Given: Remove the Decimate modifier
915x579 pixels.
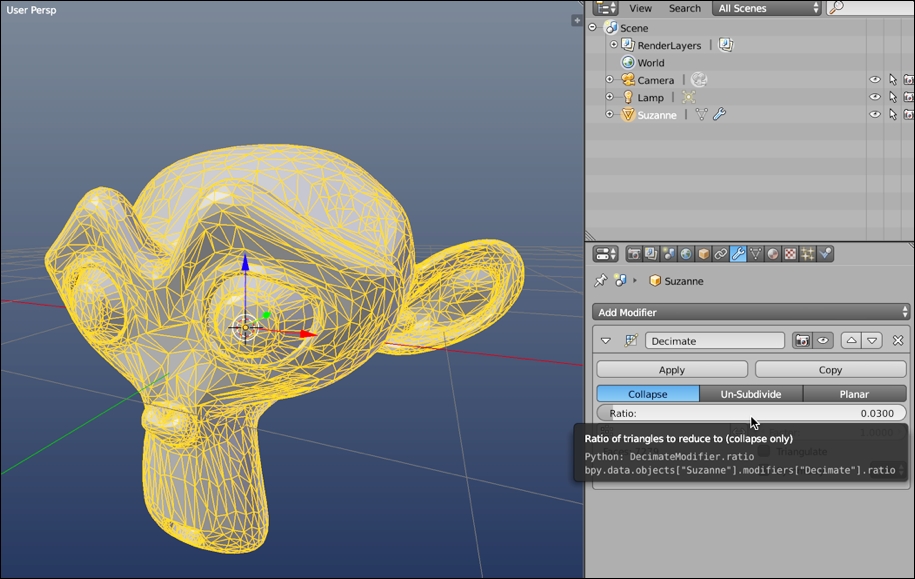Looking at the screenshot, I should pyautogui.click(x=898, y=340).
